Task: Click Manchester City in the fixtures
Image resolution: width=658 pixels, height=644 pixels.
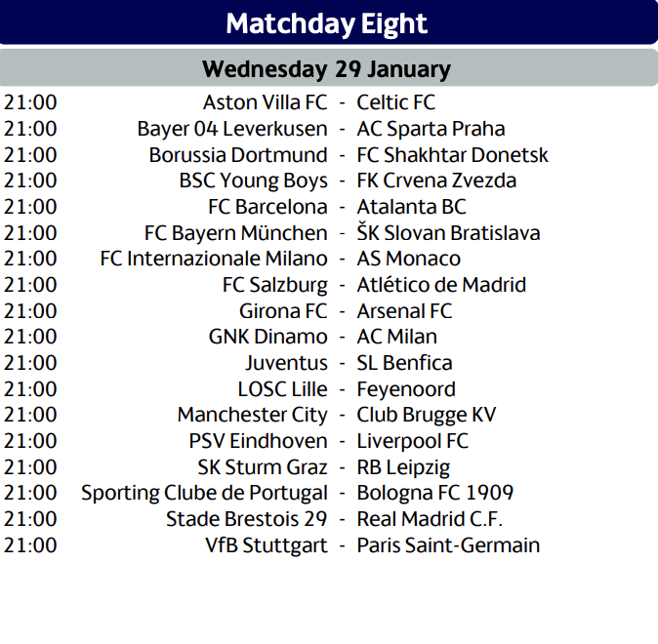Action: coord(252,415)
